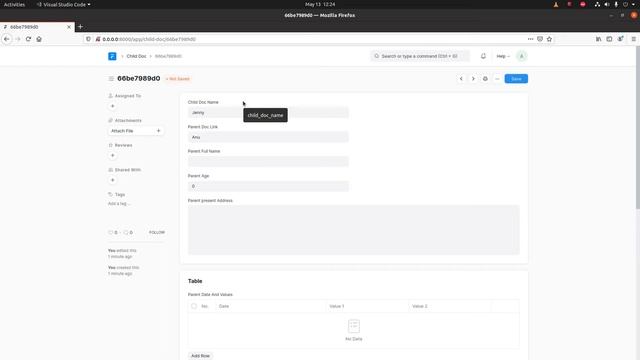Share document with plus button

pos(113,180)
